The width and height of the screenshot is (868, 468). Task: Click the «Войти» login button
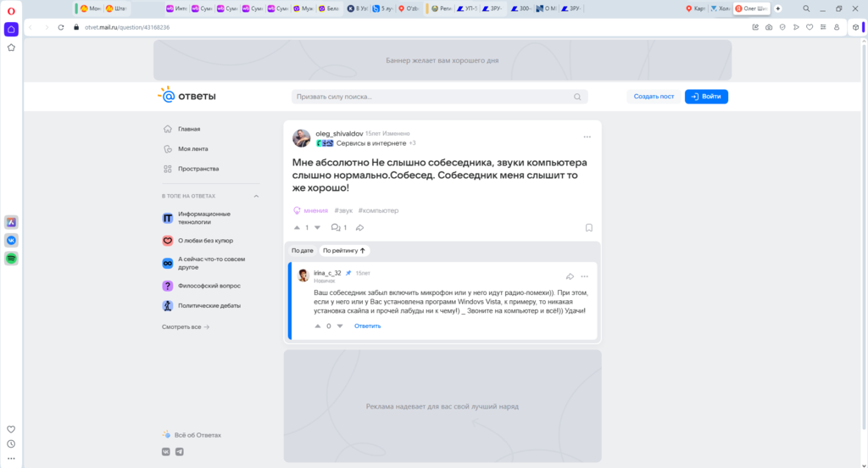[x=706, y=97]
